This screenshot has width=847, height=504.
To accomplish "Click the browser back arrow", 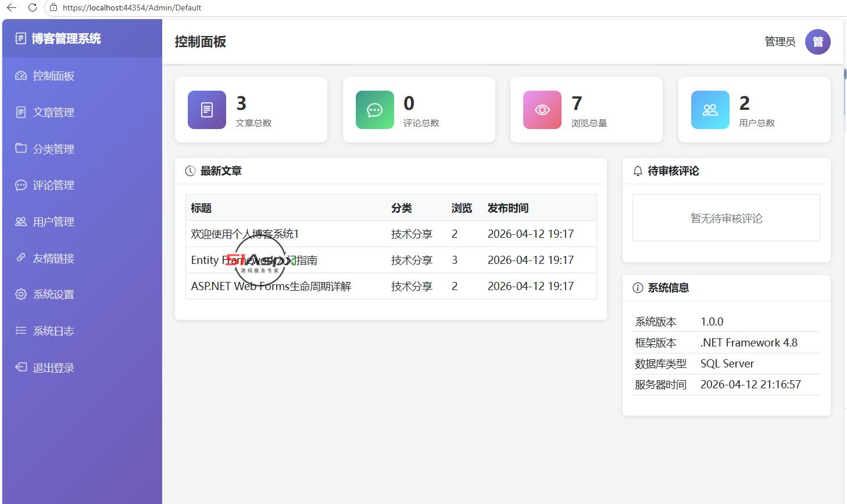I will 12,8.
